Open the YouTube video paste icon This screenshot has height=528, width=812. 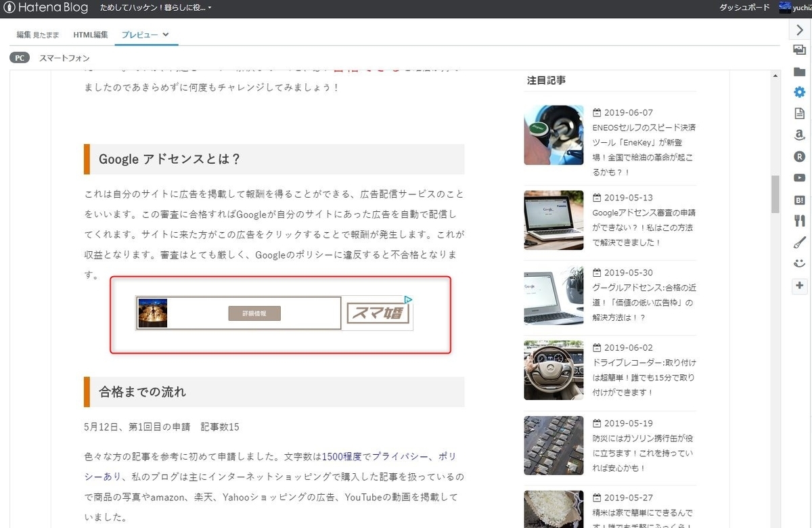(799, 178)
